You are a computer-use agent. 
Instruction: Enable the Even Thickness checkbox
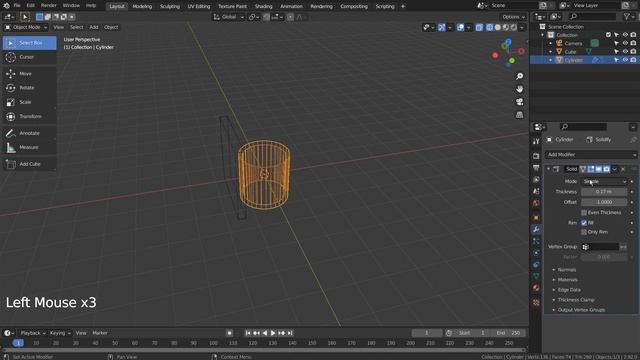[584, 213]
